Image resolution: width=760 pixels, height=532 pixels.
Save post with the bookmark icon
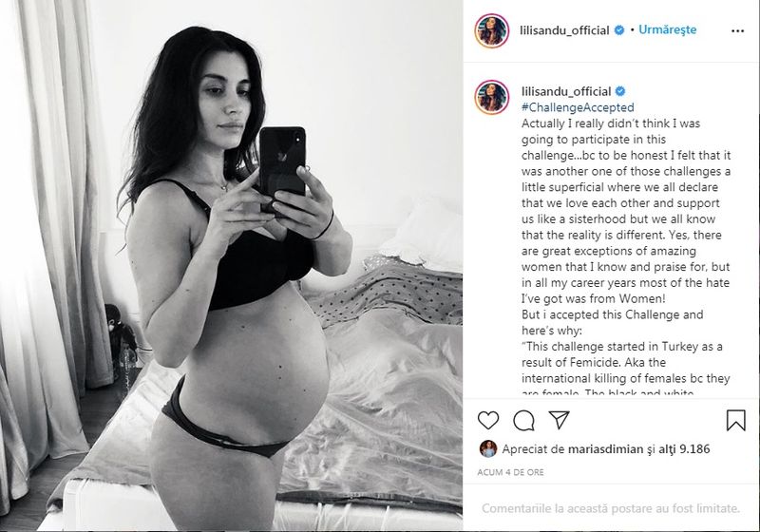[x=735, y=420]
